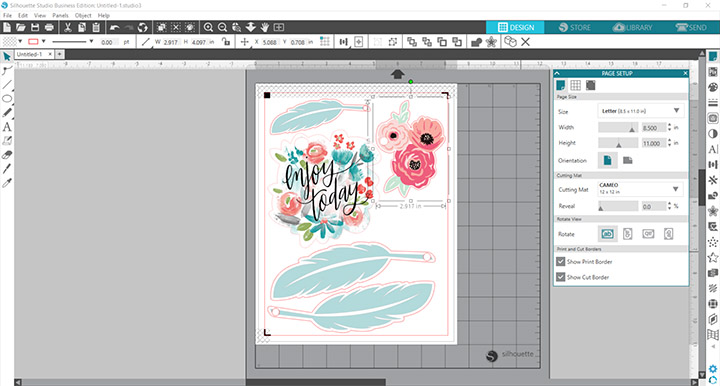720x386 pixels.
Task: Create a new document with the New icon
Action: point(7,28)
